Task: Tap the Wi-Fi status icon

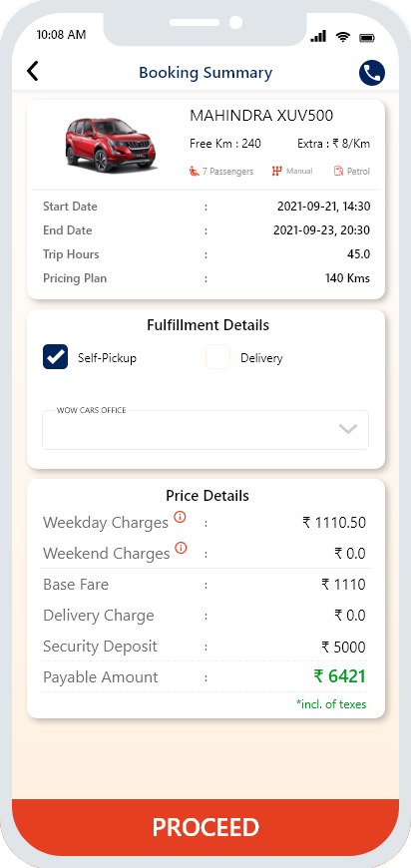Action: [x=343, y=37]
